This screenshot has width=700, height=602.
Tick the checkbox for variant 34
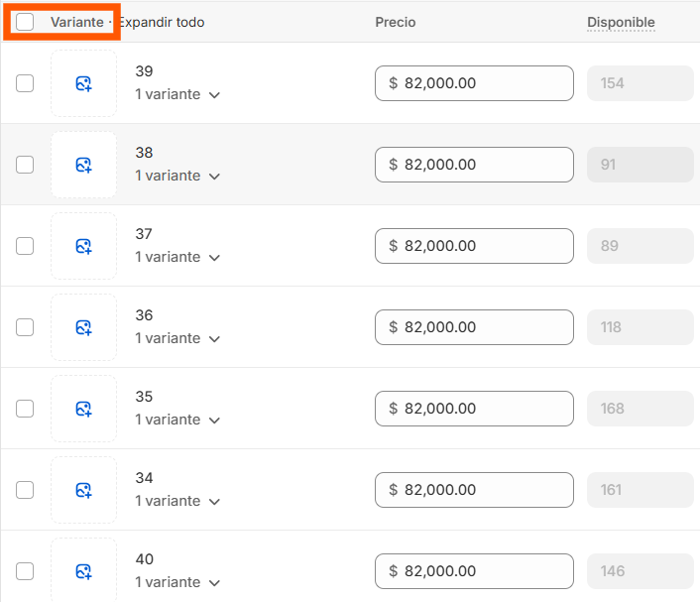pyautogui.click(x=25, y=490)
